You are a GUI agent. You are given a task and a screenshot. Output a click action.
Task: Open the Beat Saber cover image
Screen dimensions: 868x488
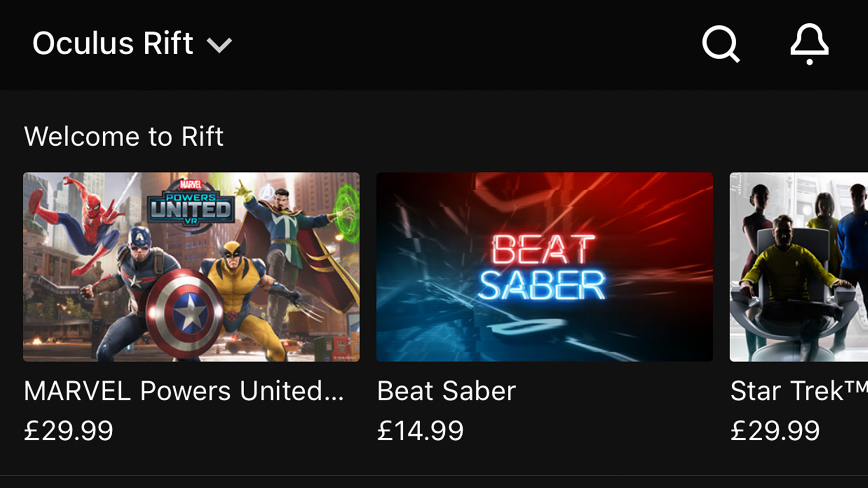click(545, 267)
